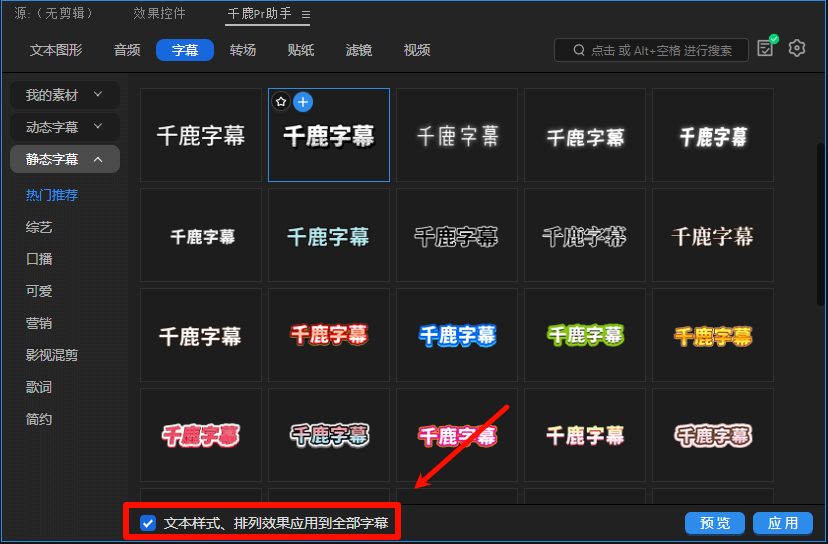
Task: Open the 贴纸 tab
Action: (301, 50)
